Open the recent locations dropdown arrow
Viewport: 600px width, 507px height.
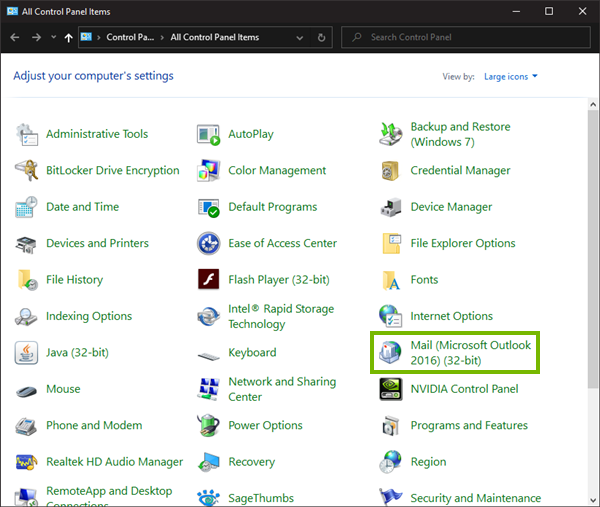pyautogui.click(x=54, y=37)
